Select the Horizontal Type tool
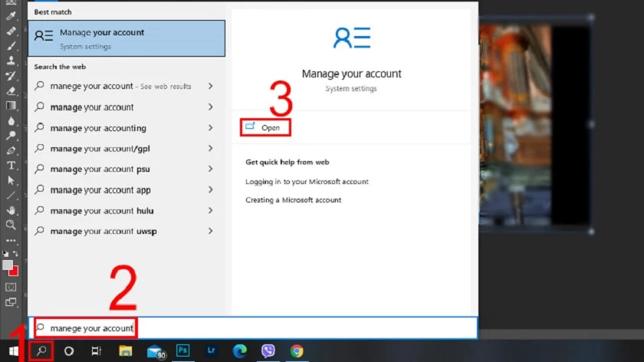This screenshot has width=644, height=362. coord(11,166)
